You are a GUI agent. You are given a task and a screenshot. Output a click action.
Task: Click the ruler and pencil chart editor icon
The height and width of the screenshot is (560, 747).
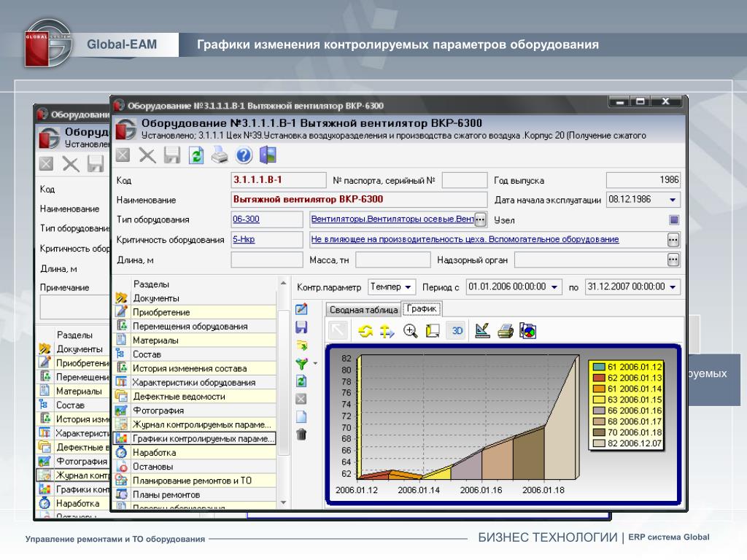click(483, 331)
